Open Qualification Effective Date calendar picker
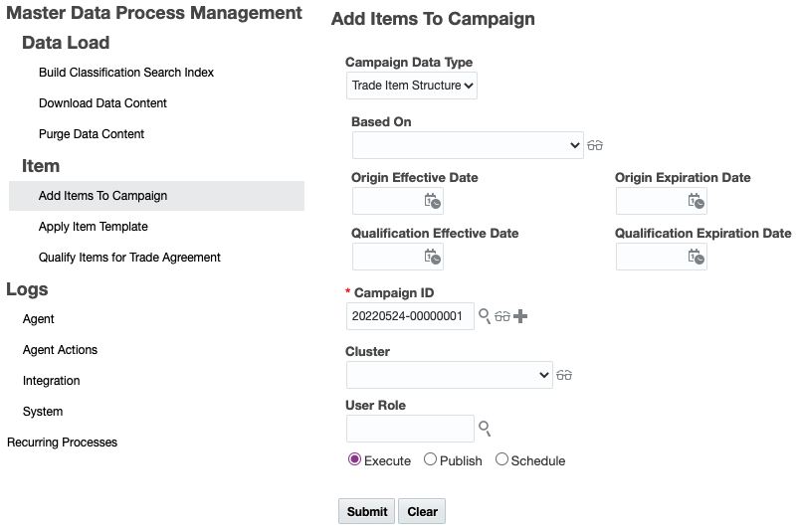The image size is (798, 532). 433,257
